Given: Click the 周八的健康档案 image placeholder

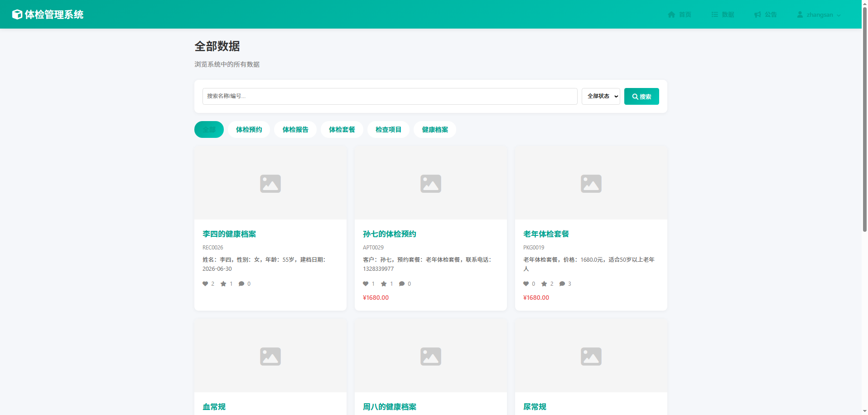Looking at the screenshot, I should click(x=431, y=356).
